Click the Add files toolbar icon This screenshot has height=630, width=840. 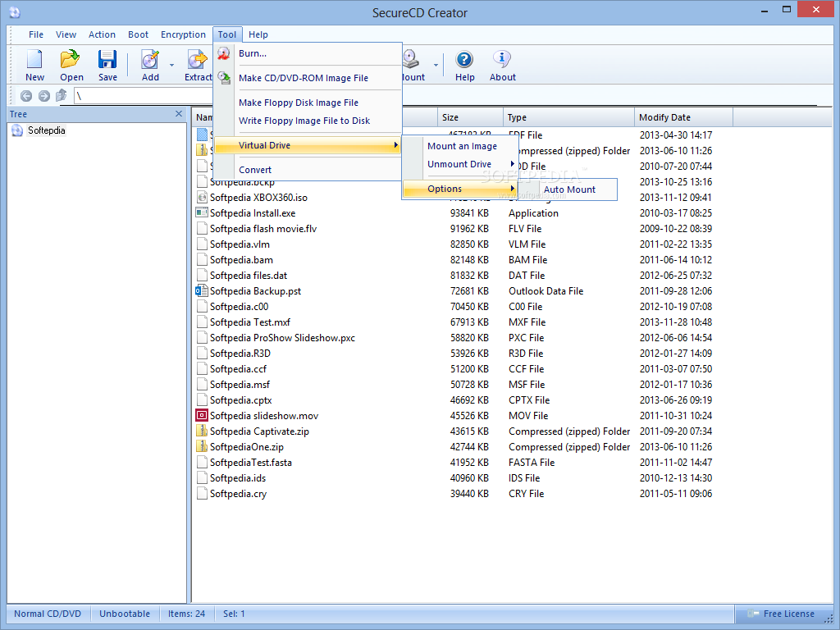(150, 59)
